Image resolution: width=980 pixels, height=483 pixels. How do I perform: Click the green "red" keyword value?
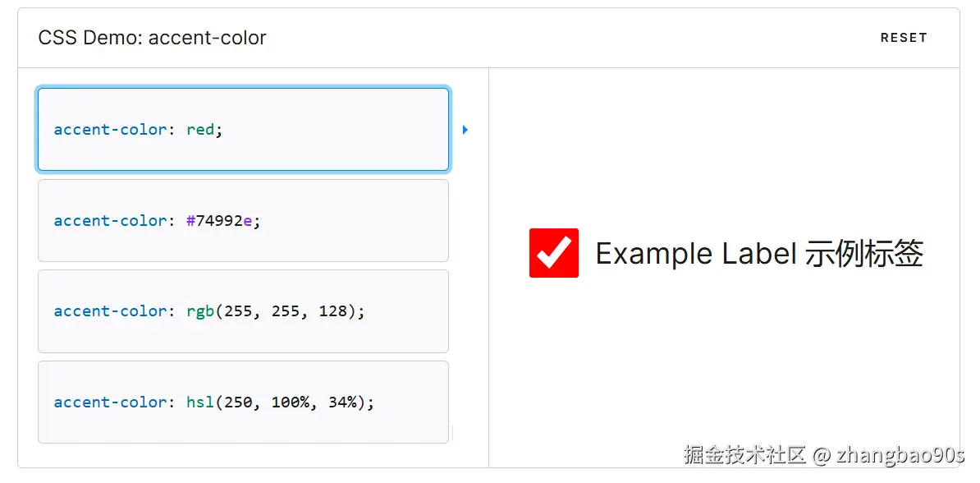(200, 130)
